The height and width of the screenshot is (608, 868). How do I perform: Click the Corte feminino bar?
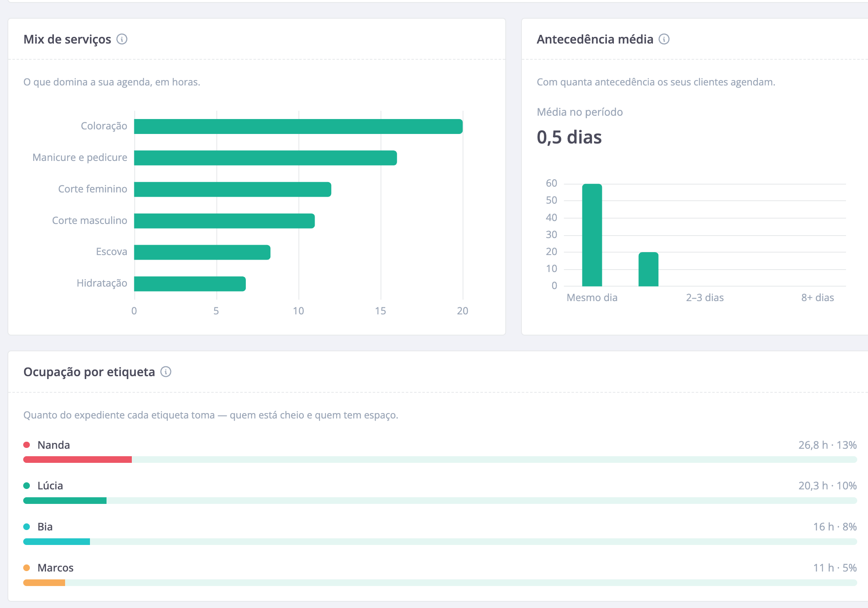coord(233,190)
